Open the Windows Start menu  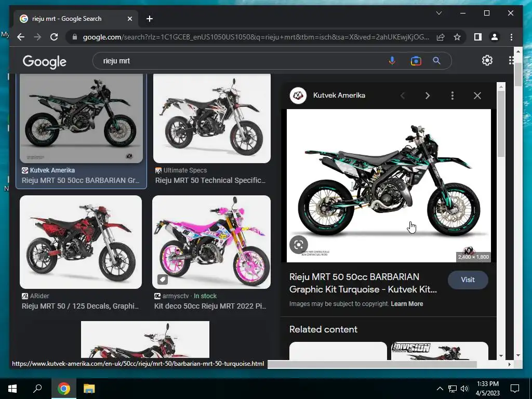(x=12, y=389)
